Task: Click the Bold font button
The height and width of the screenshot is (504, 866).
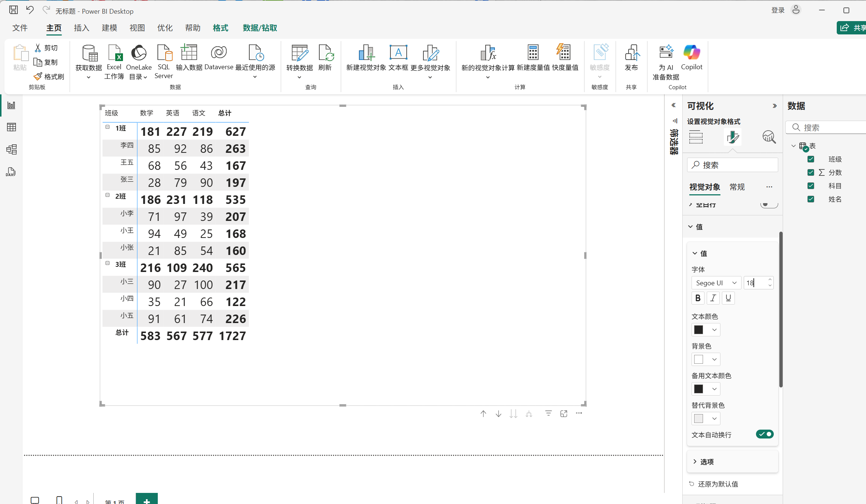Action: [698, 298]
